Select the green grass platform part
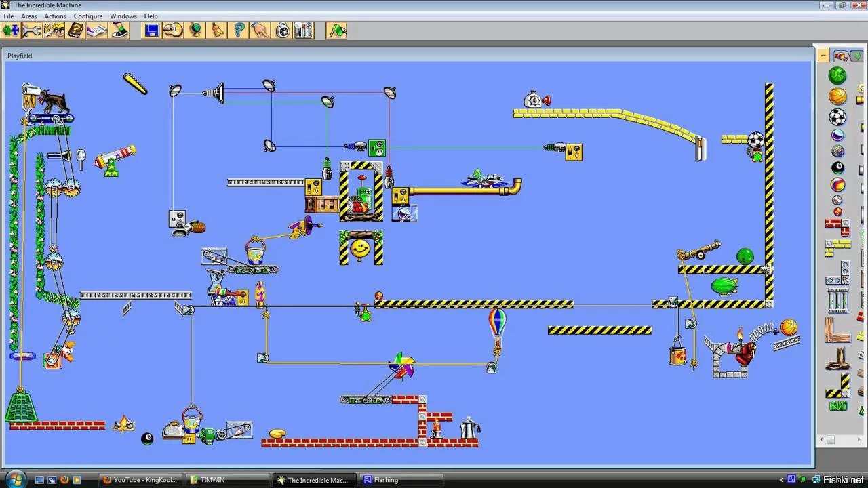The height and width of the screenshot is (488, 868). click(x=838, y=406)
